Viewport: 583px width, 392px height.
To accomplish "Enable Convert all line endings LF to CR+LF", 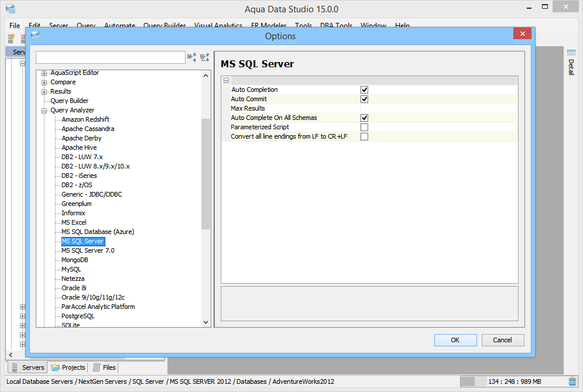I will tap(364, 136).
